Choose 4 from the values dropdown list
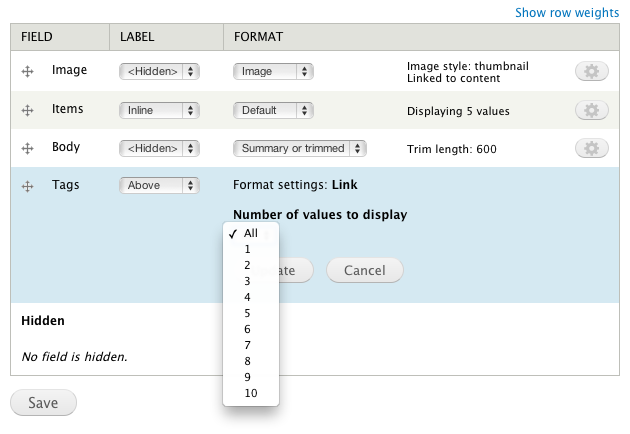 tap(251, 297)
